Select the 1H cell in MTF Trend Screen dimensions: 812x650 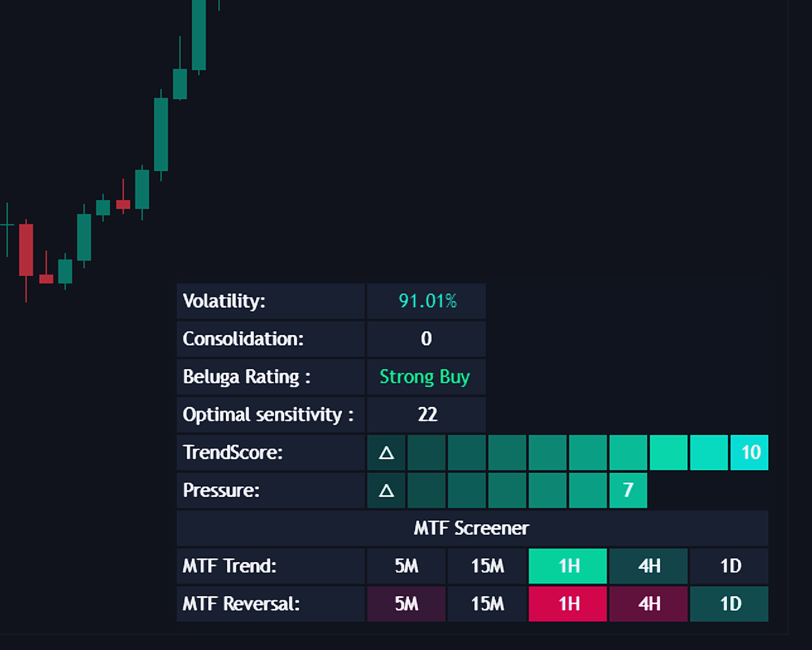[568, 566]
